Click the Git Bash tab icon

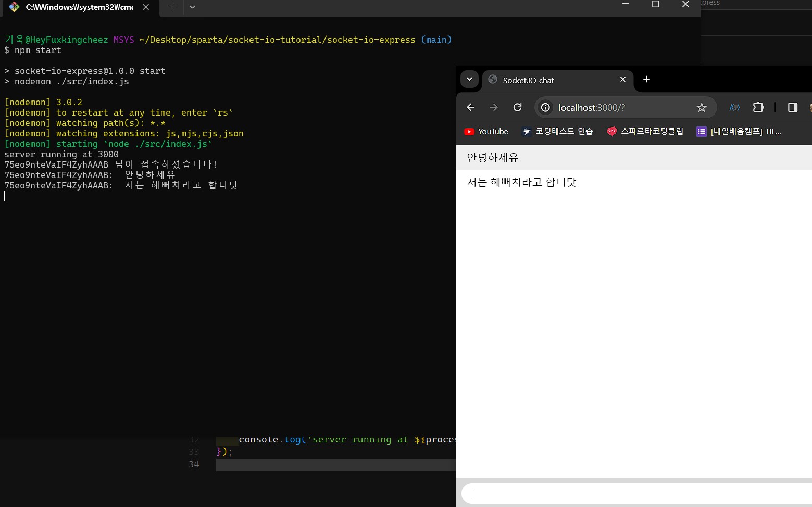(14, 7)
